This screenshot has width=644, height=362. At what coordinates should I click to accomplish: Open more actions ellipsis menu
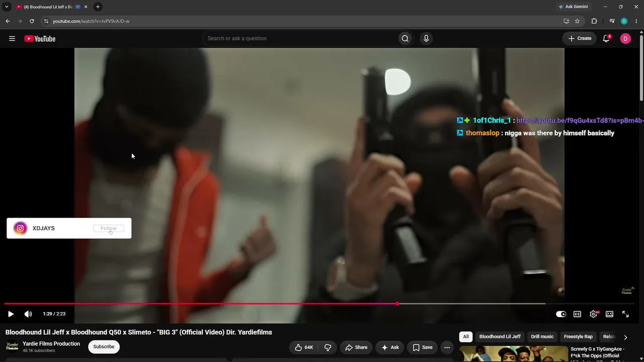447,347
